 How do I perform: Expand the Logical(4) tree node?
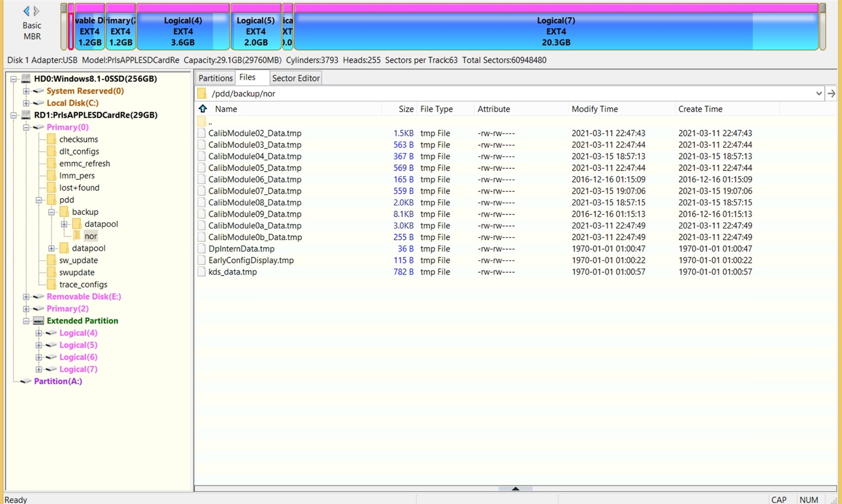pos(39,333)
